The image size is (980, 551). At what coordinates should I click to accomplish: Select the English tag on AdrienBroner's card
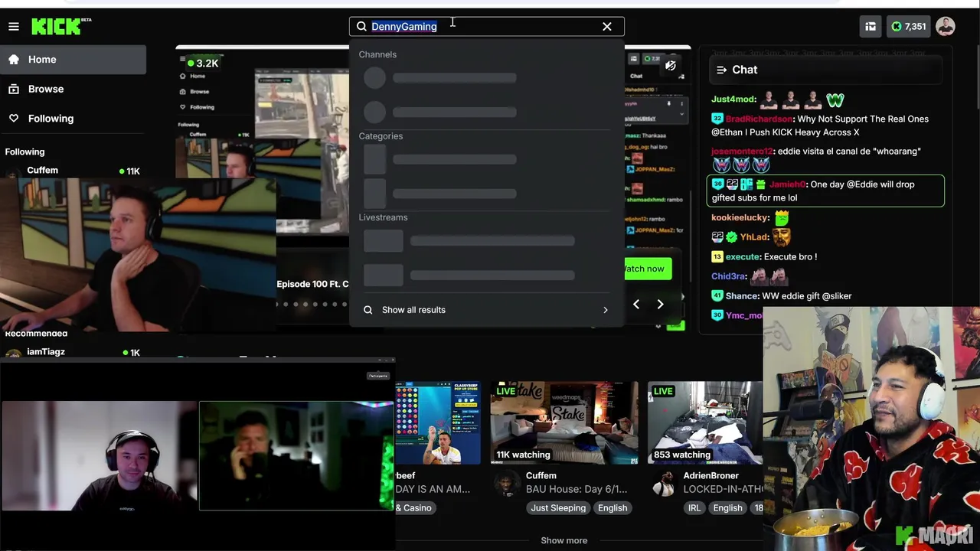tap(727, 508)
